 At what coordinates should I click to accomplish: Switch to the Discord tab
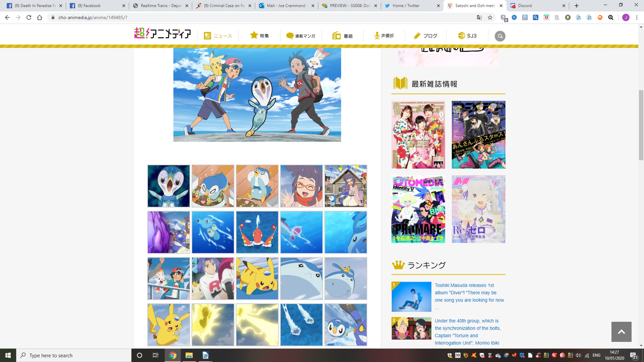point(538,6)
